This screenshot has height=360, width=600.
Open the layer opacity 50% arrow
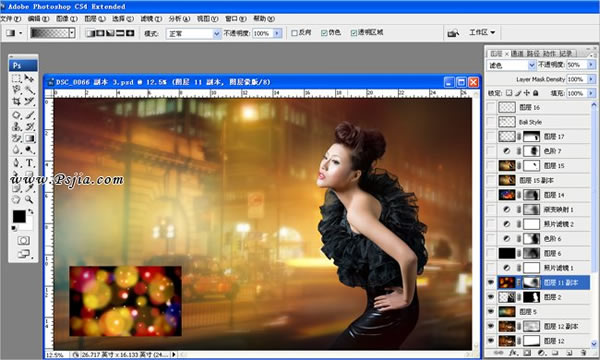tap(592, 65)
